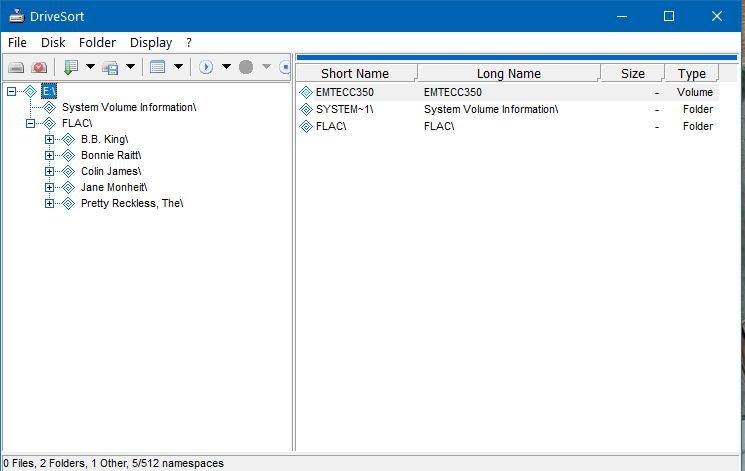
Task: Click the EMTECC350 row diamond icon
Action: pyautogui.click(x=306, y=92)
